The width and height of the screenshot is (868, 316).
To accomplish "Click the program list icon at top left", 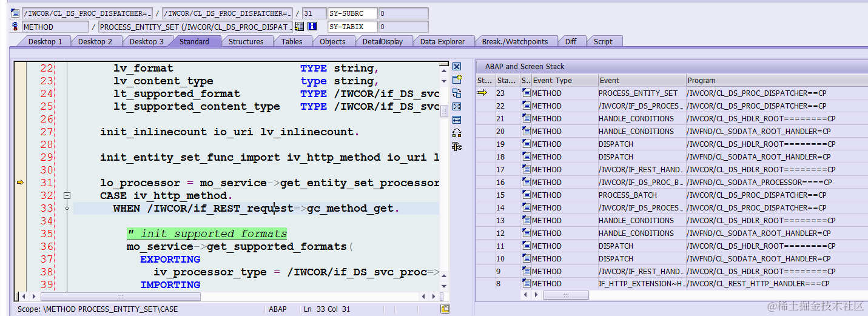I will (x=15, y=13).
